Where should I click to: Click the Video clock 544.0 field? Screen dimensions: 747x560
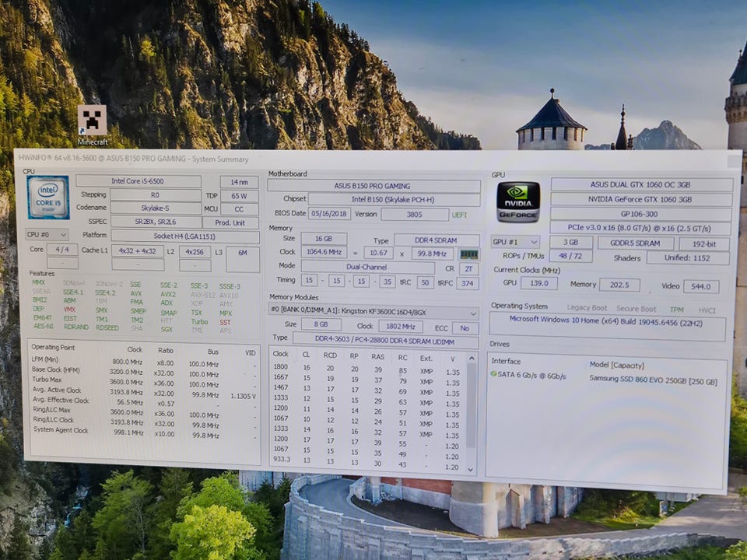701,286
